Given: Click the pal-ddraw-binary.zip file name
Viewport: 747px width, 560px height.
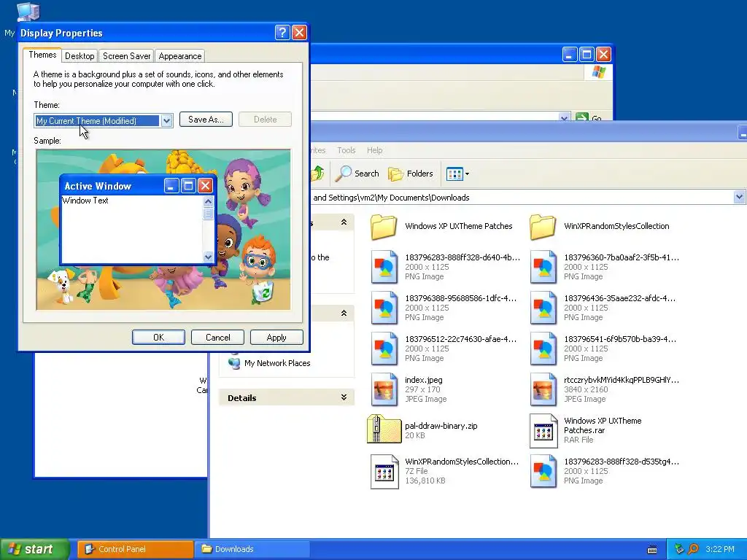Looking at the screenshot, I should click(x=441, y=426).
